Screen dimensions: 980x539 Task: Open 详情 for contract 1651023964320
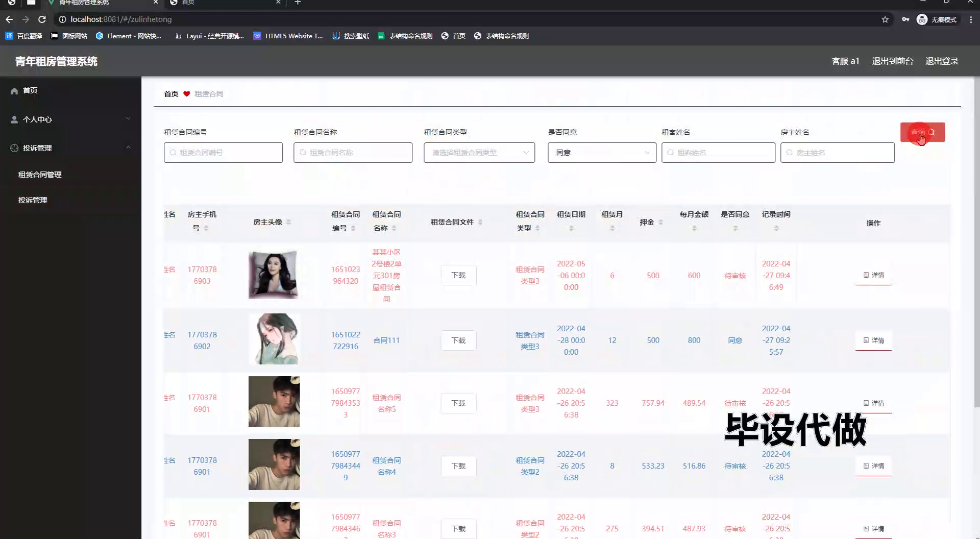(873, 275)
